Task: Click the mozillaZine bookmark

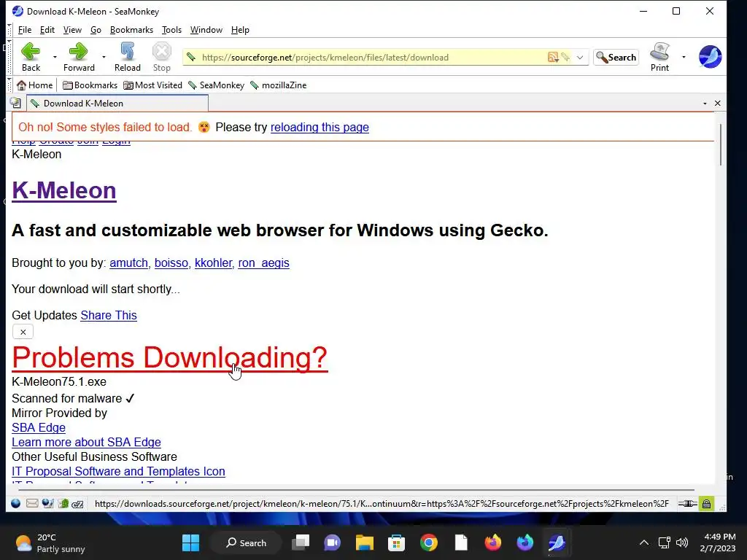Action: coord(278,85)
